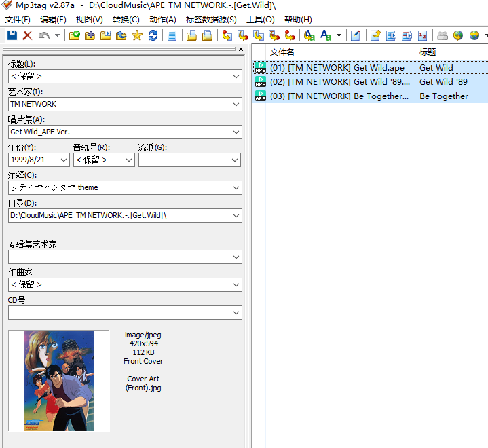488x448 pixels.
Task: Click the Be Together title cell
Action: [x=444, y=96]
